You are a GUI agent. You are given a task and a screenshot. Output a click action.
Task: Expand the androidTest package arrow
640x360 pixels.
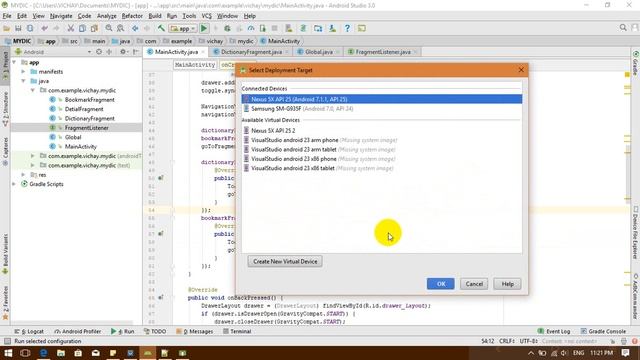33,156
